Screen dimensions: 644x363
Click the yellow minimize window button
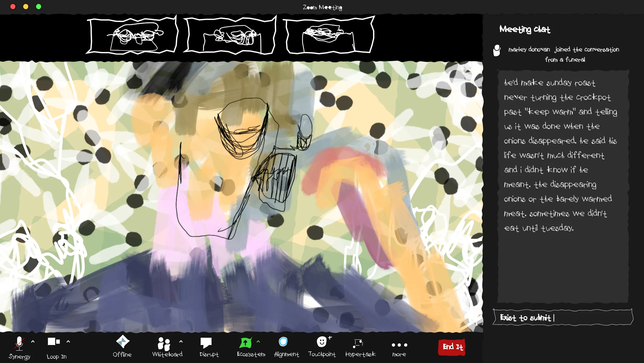pos(26,6)
